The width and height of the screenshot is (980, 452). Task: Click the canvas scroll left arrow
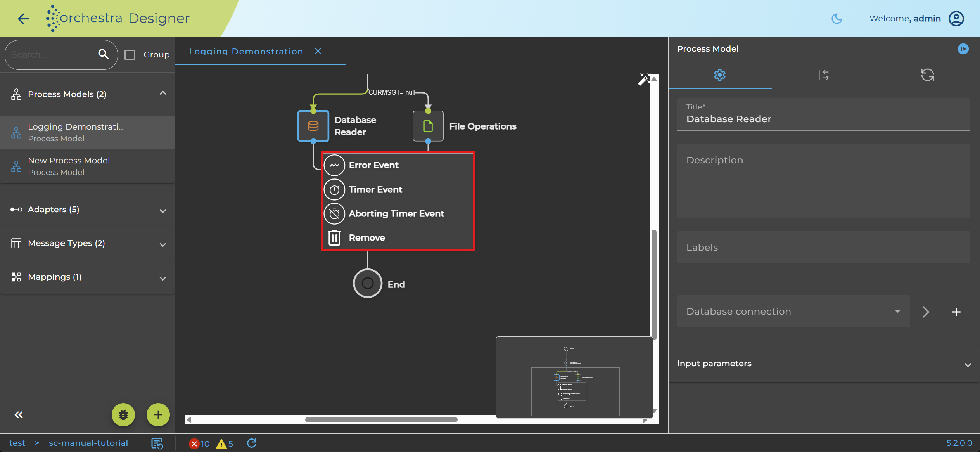[189, 419]
